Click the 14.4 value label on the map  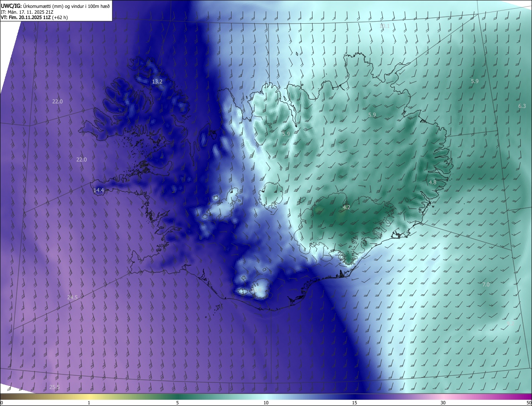pyautogui.click(x=99, y=190)
